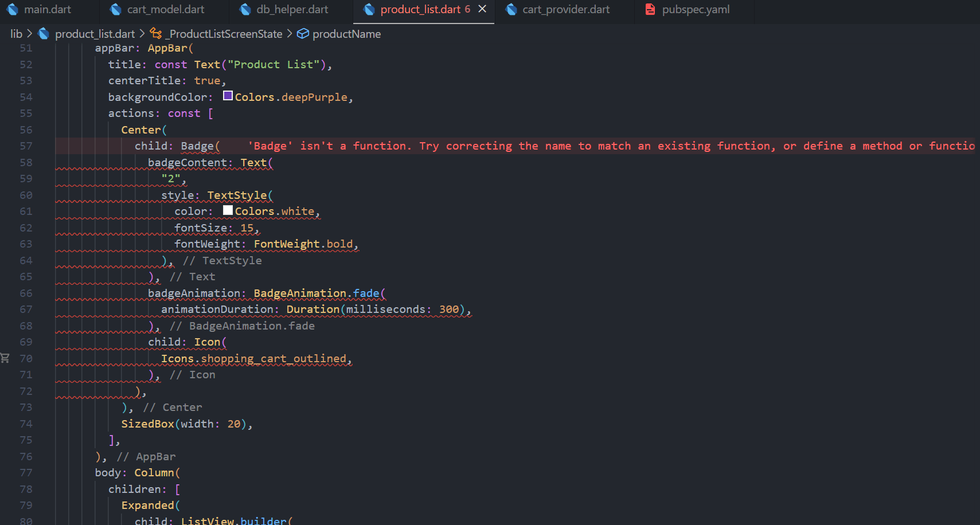Click the Dart icon on product_list.dart tab
Screen dimensions: 980x525
pos(369,10)
